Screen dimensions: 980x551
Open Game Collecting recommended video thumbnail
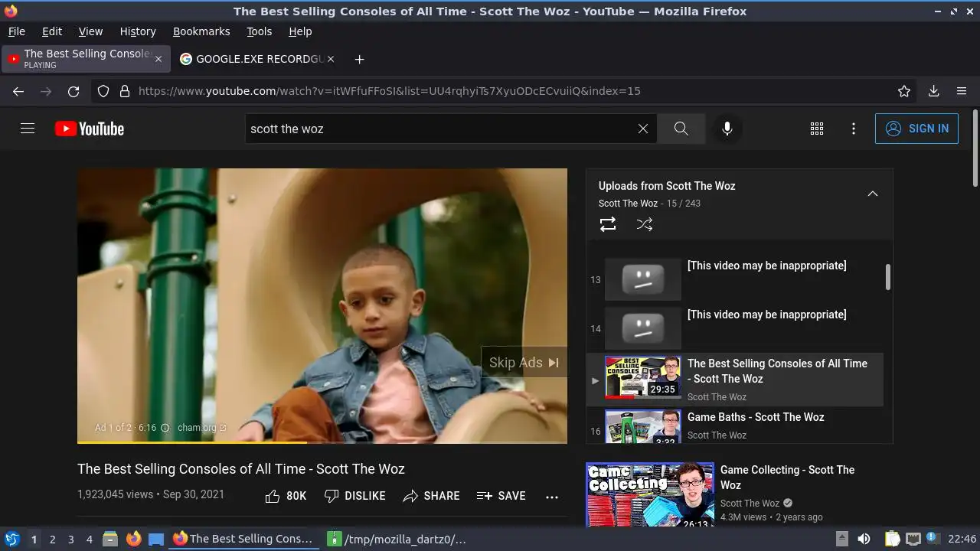click(650, 494)
